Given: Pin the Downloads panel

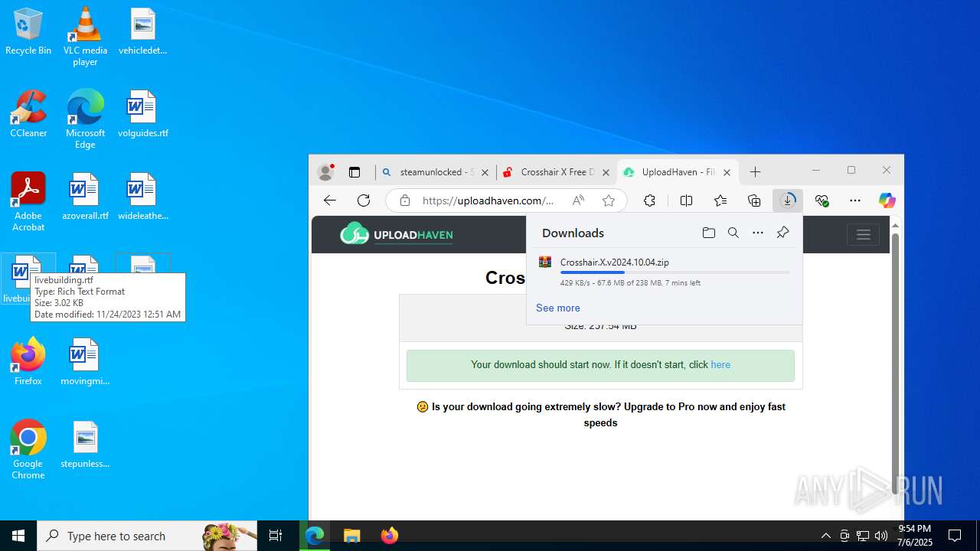Looking at the screenshot, I should (x=782, y=233).
